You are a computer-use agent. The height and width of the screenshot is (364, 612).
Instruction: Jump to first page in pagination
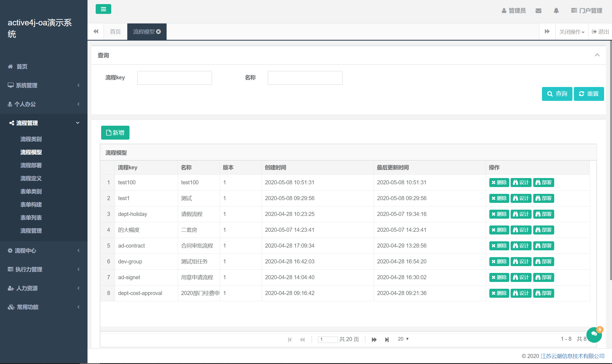pyautogui.click(x=290, y=339)
